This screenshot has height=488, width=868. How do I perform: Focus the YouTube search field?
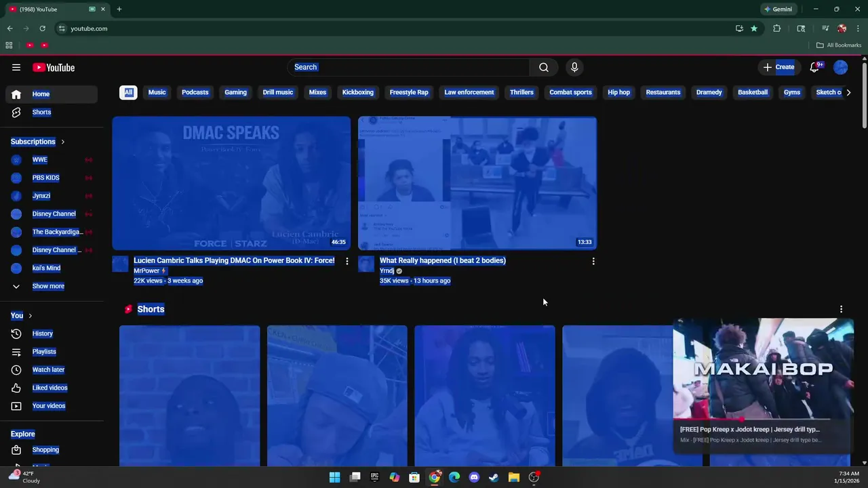click(x=409, y=67)
